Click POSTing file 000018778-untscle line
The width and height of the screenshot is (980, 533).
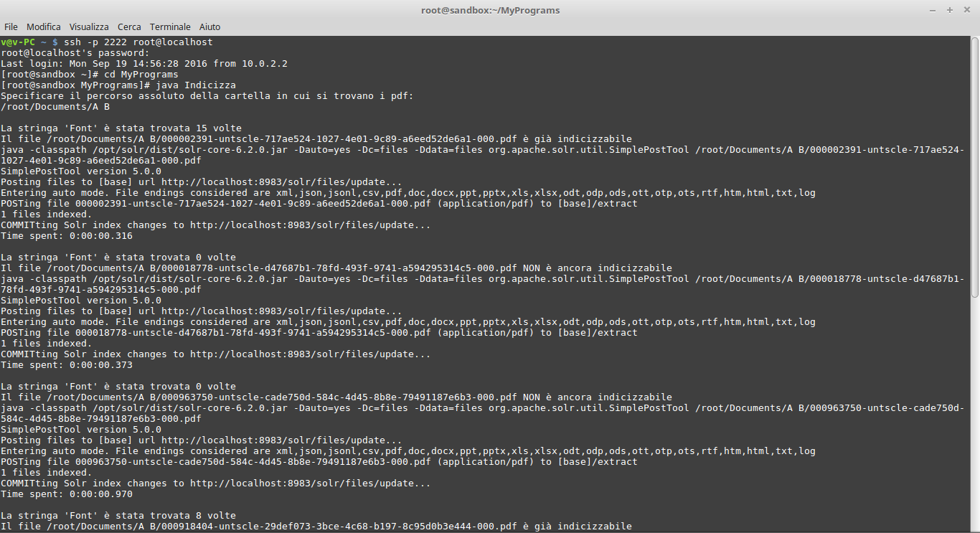click(x=319, y=333)
